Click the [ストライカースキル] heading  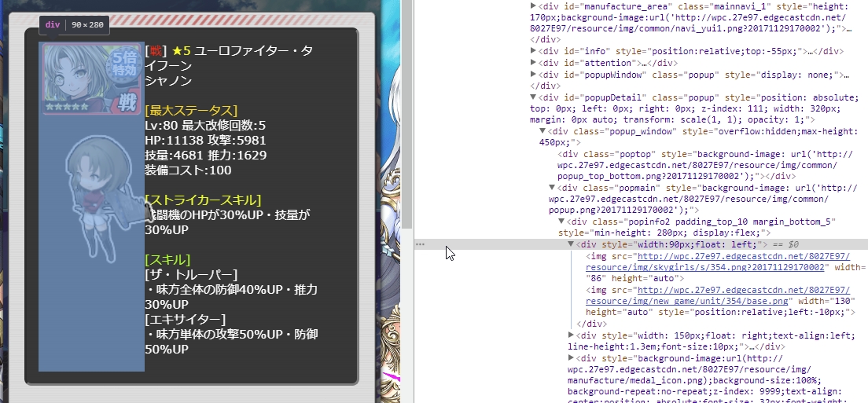pos(203,200)
